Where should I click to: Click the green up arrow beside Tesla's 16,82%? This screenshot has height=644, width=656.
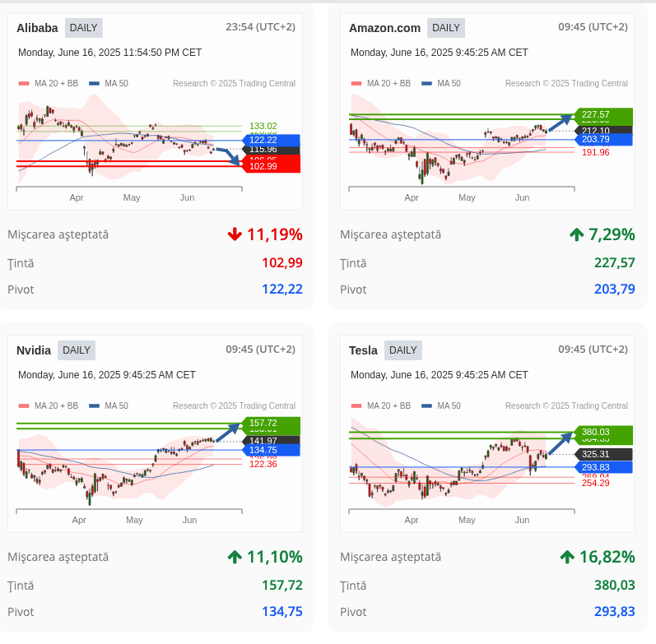[567, 557]
